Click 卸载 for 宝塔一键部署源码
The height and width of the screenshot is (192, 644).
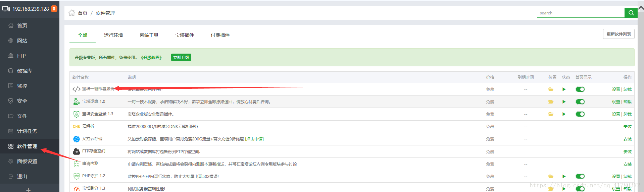coord(628,89)
